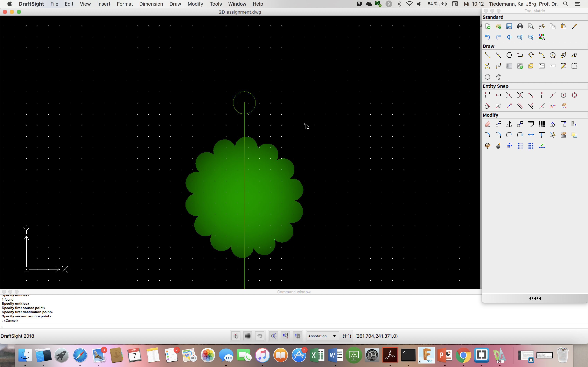Toggle the Snap mode status button
588x367 pixels.
pyautogui.click(x=236, y=336)
